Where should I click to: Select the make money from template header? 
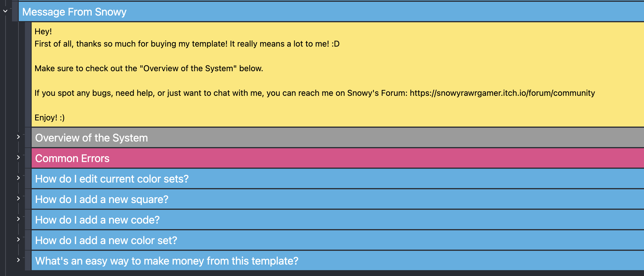click(x=167, y=261)
